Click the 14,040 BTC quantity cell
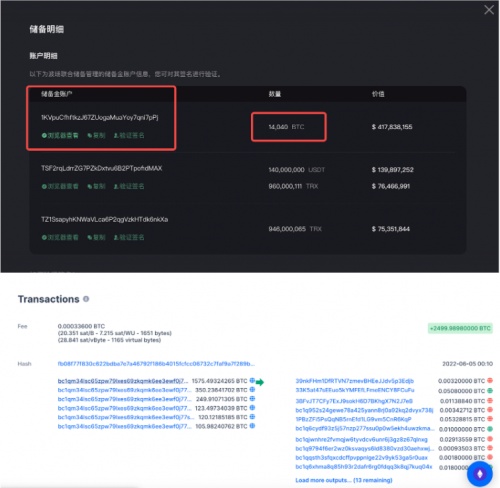This screenshot has width=500, height=488. pyautogui.click(x=289, y=127)
